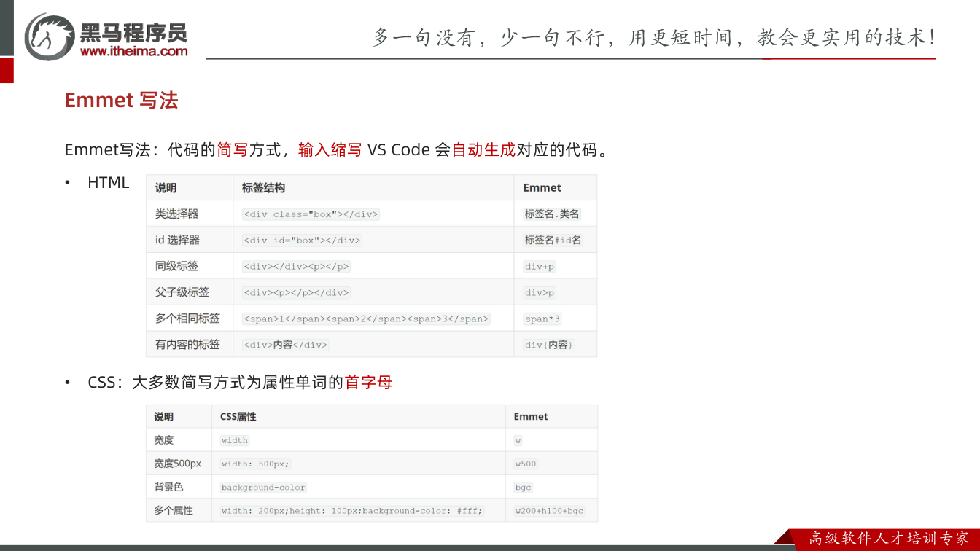Click the 'div>p' Emmet abbreviation
The height and width of the screenshot is (551, 980).
coord(540,293)
